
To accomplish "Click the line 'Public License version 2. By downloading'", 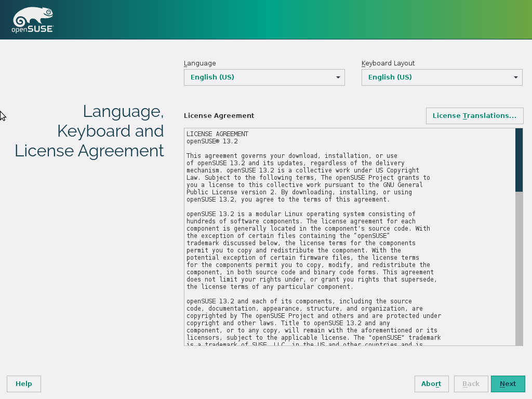I will (x=299, y=192).
